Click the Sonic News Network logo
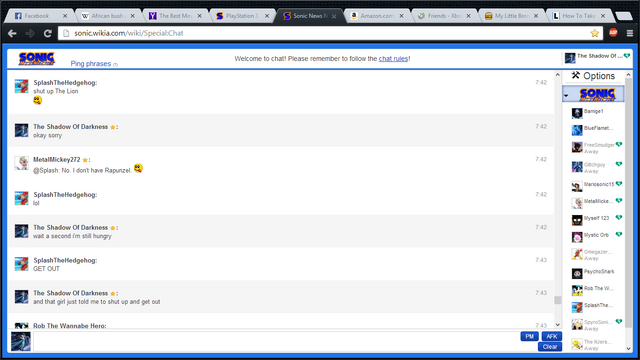The width and height of the screenshot is (640, 360). pos(37,59)
